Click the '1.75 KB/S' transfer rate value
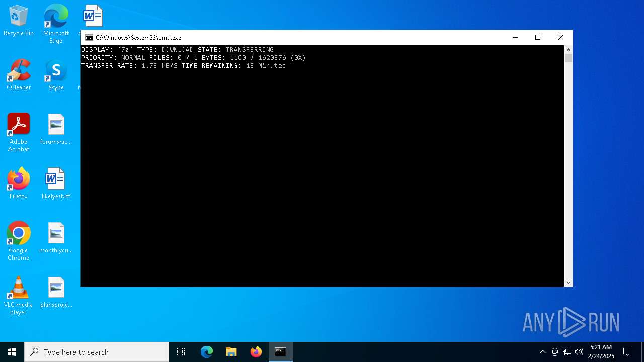 (159, 66)
